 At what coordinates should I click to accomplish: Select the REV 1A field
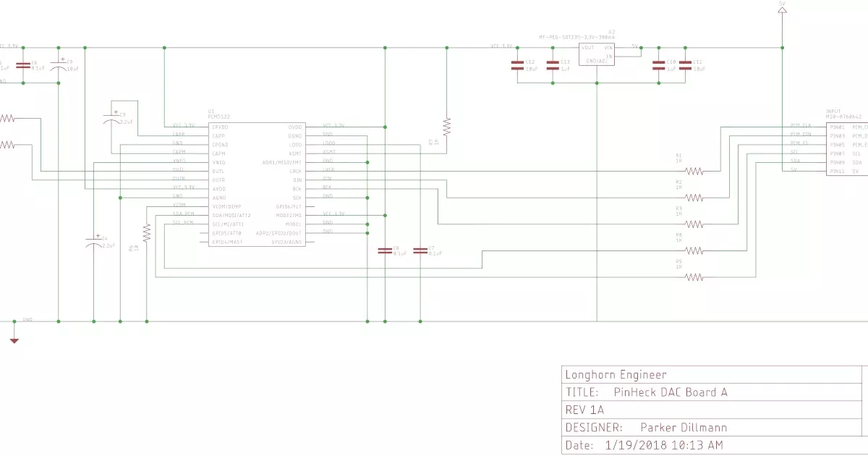pos(584,410)
